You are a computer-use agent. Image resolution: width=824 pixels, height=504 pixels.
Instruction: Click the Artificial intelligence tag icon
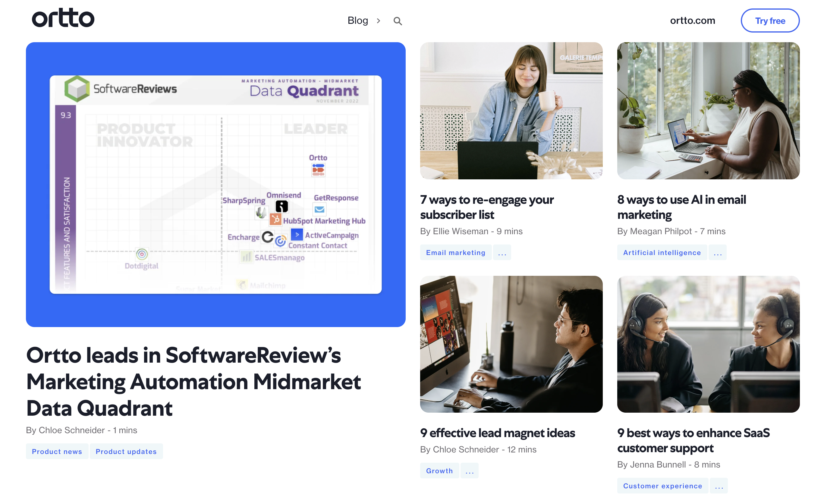[662, 253]
